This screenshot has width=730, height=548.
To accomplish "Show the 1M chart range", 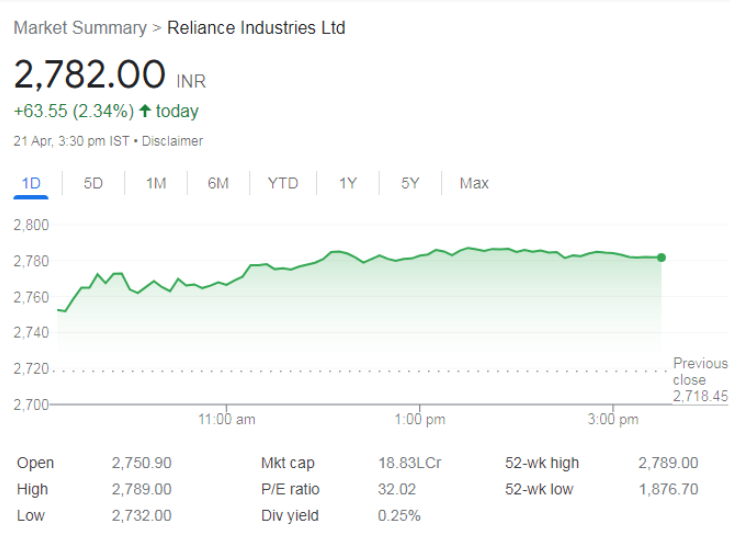I will pos(156,183).
